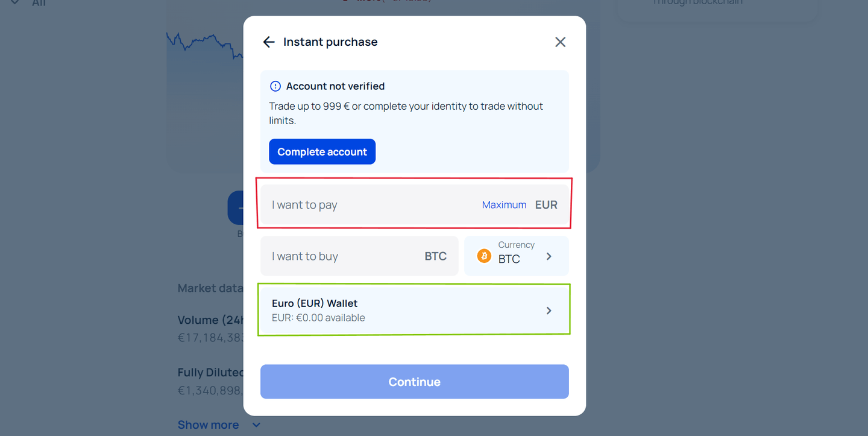Expand the chevron next to Show more
This screenshot has height=436, width=868.
click(x=256, y=425)
